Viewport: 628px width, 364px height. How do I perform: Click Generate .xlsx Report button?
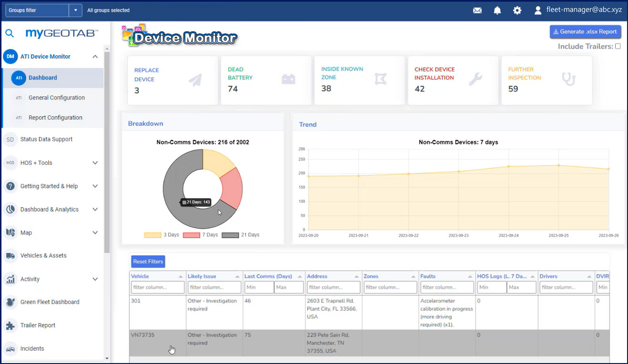(585, 32)
